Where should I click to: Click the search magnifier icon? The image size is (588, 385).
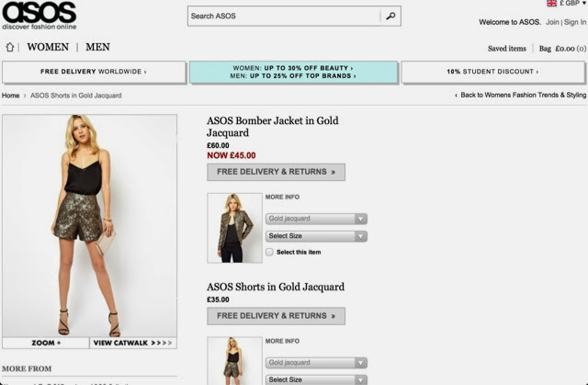390,16
